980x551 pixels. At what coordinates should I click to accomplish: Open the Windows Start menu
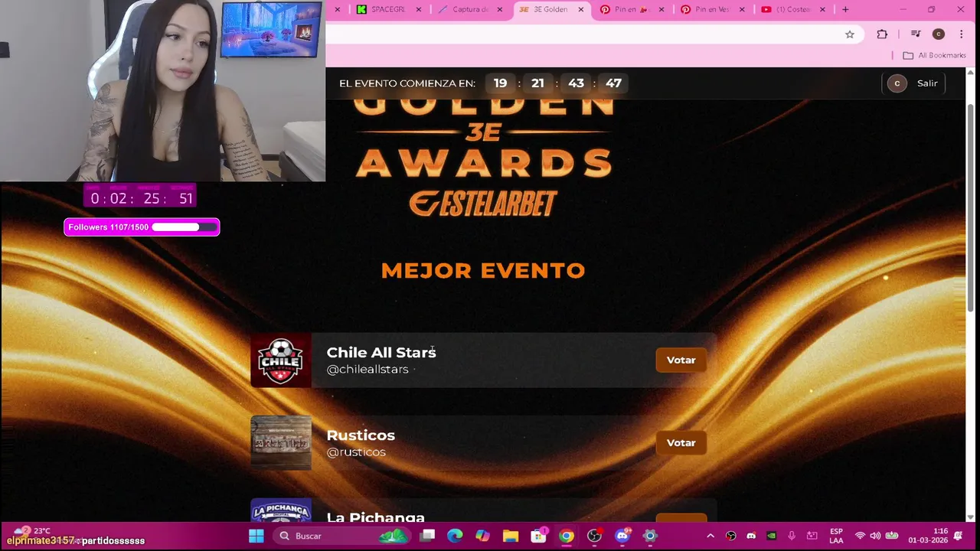pos(256,536)
